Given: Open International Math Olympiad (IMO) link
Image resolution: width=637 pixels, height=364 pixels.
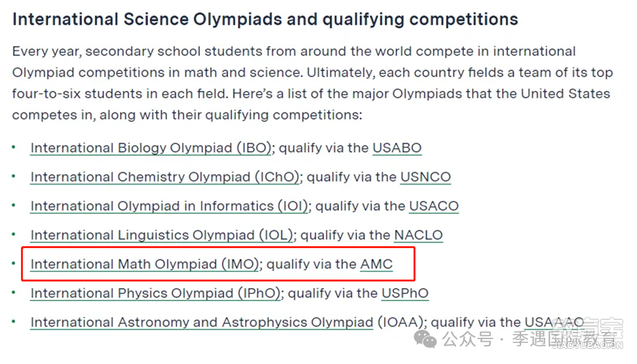Looking at the screenshot, I should 145,264.
